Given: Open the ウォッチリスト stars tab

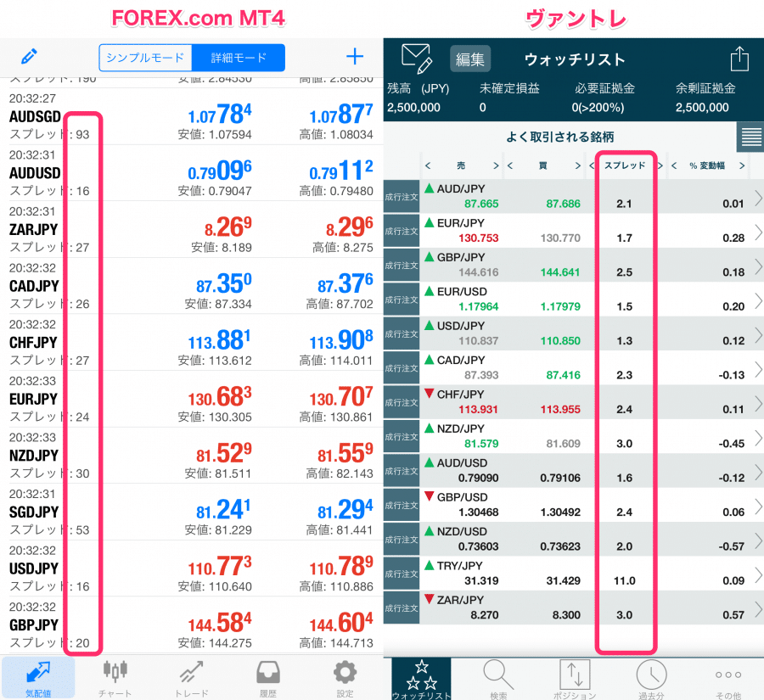Looking at the screenshot, I should pyautogui.click(x=421, y=679).
